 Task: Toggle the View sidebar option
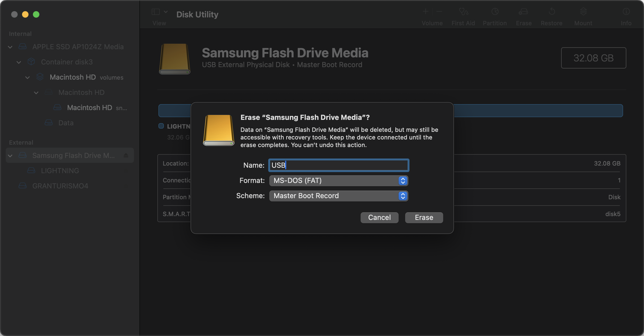click(x=155, y=11)
